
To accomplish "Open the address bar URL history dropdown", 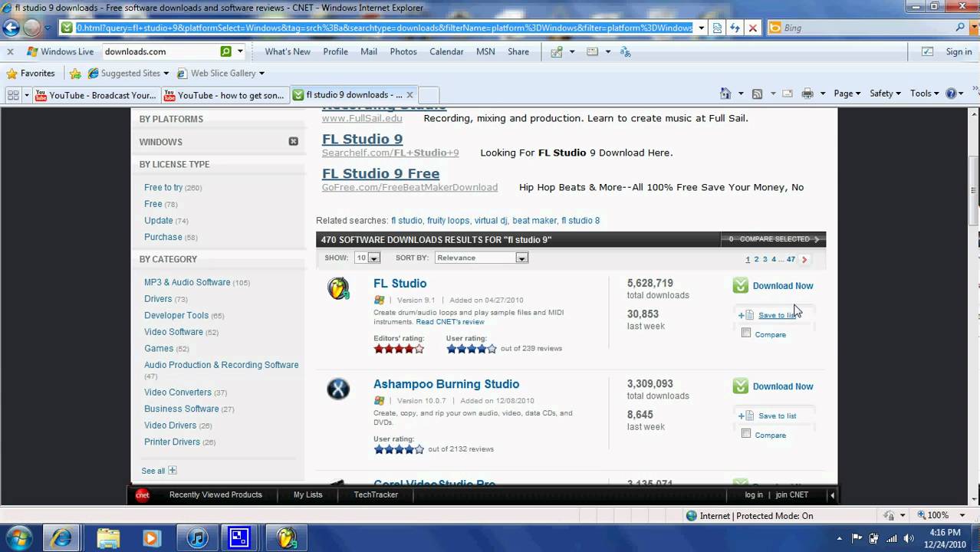I will coord(701,28).
